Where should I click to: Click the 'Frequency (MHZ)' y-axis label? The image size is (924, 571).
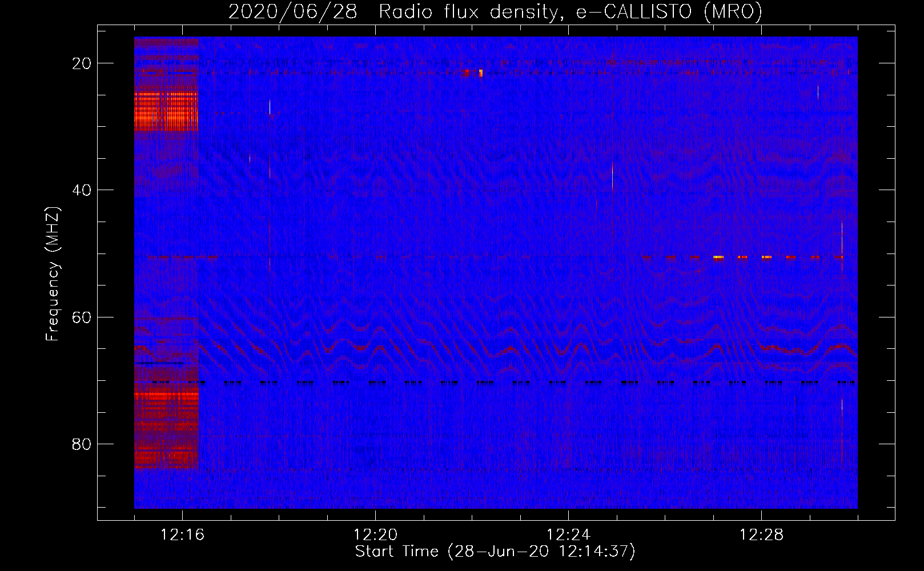53,274
